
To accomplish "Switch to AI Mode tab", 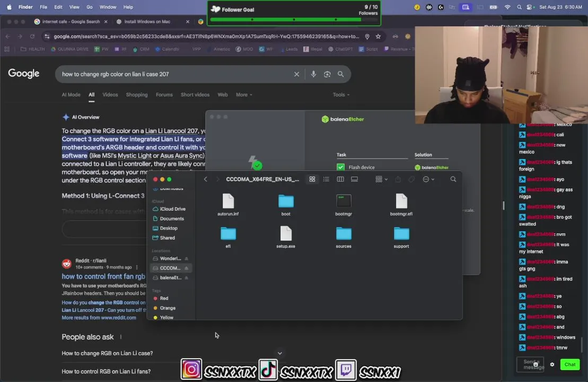I will 71,95.
